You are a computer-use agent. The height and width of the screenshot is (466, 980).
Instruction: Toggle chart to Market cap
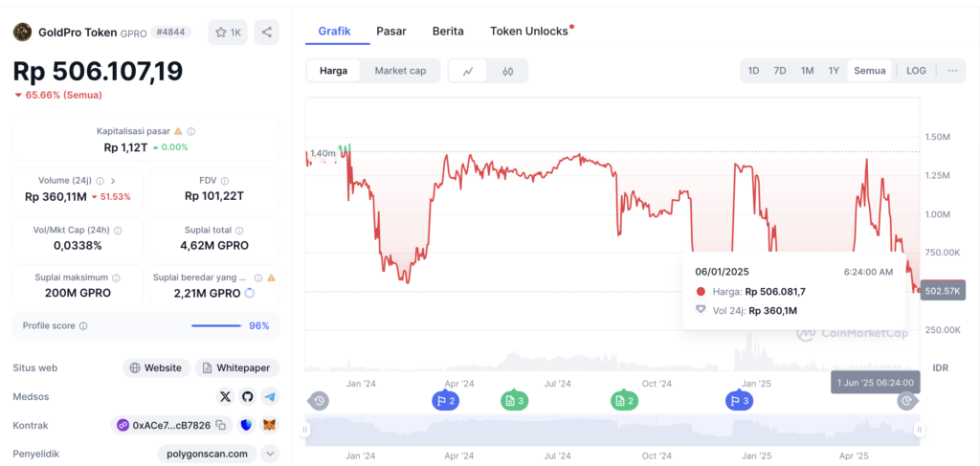[400, 71]
